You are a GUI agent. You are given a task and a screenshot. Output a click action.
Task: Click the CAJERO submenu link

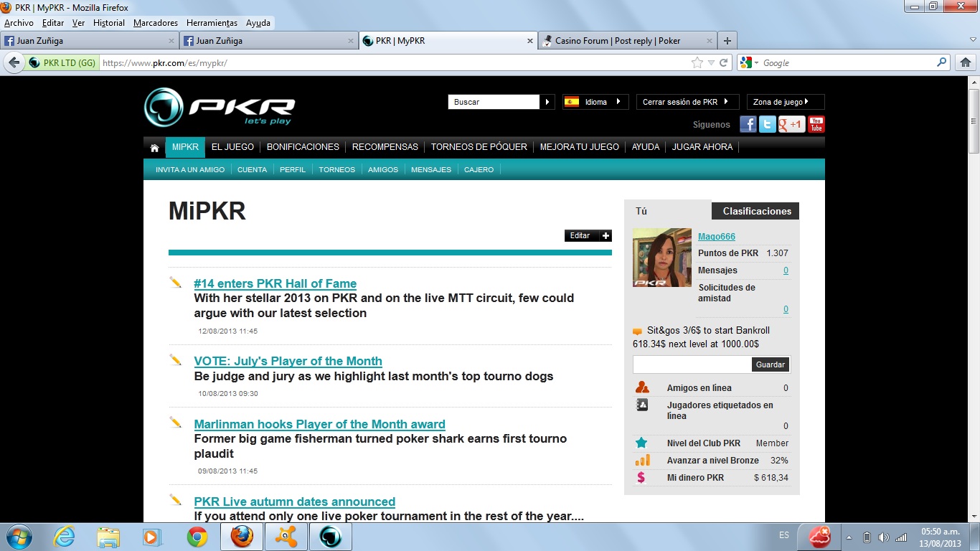click(479, 170)
